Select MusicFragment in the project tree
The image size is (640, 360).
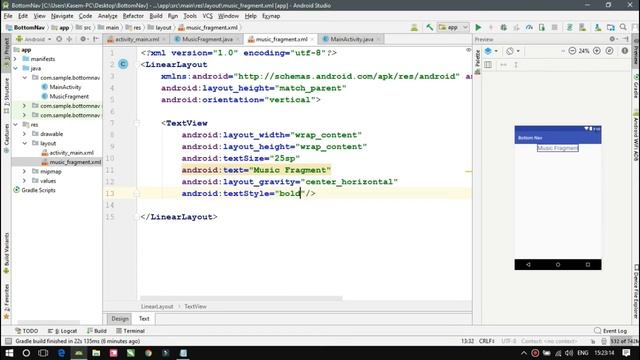pos(69,96)
